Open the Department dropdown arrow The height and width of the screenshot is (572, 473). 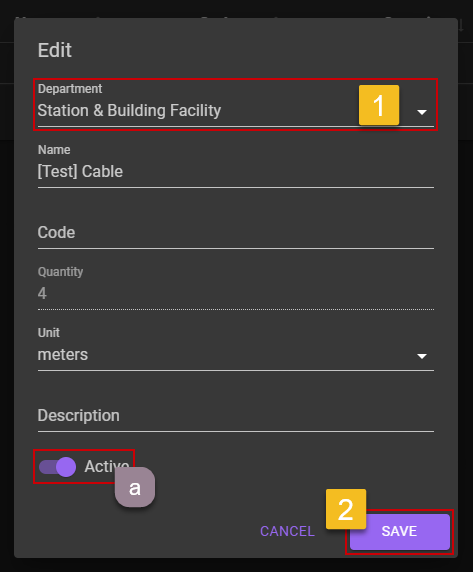pyautogui.click(x=422, y=112)
